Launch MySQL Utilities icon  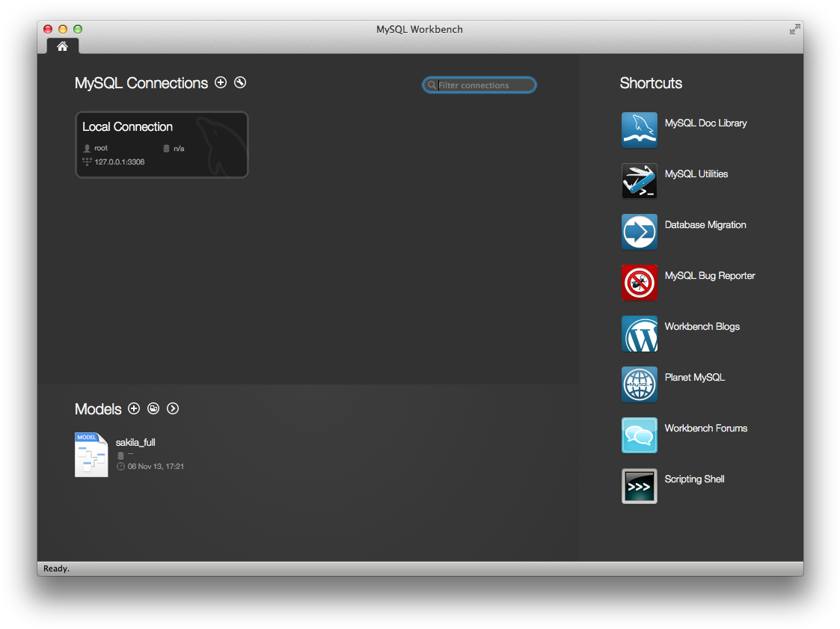pyautogui.click(x=639, y=180)
